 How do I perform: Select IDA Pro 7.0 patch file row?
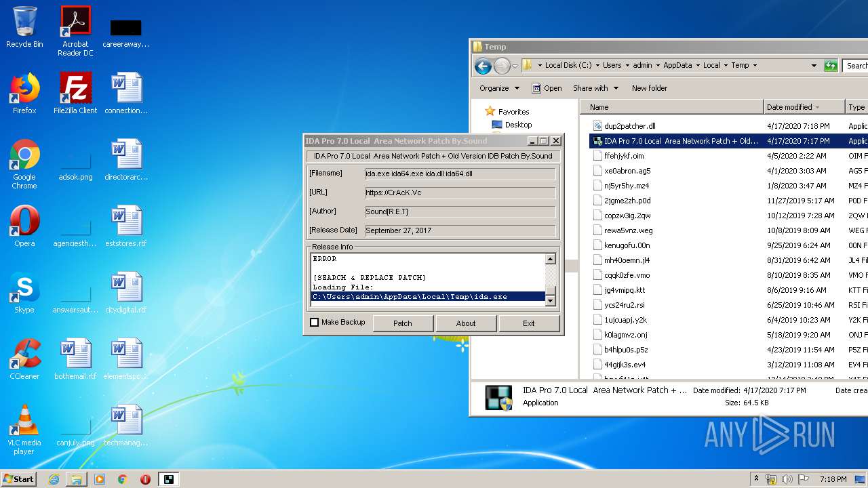[x=728, y=141]
